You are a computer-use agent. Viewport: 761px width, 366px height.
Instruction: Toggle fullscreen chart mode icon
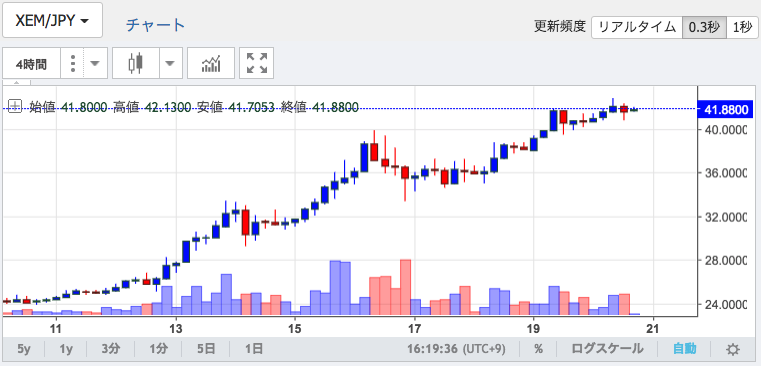(257, 63)
